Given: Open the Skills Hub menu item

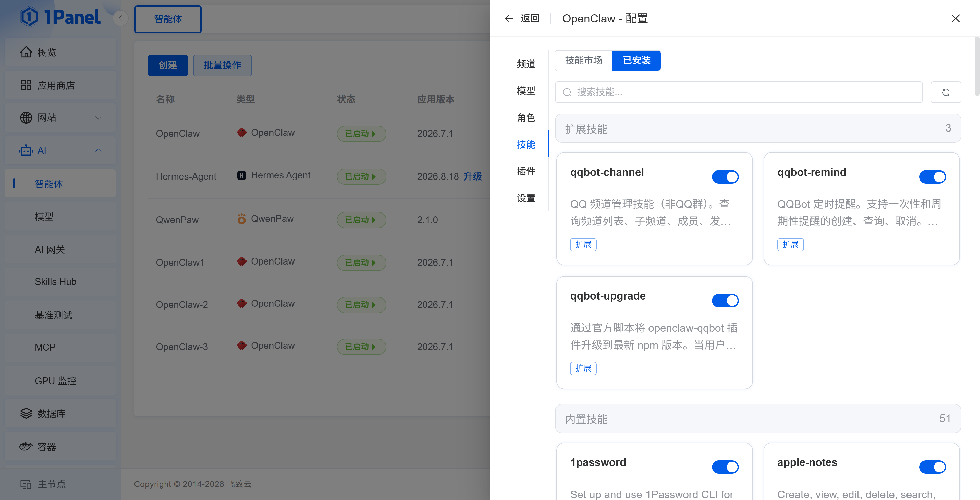Looking at the screenshot, I should (x=60, y=282).
